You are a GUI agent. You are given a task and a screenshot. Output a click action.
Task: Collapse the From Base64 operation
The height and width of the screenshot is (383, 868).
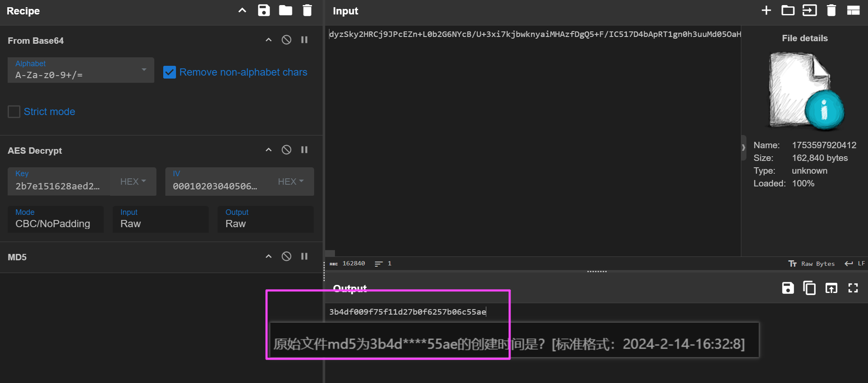pos(268,40)
